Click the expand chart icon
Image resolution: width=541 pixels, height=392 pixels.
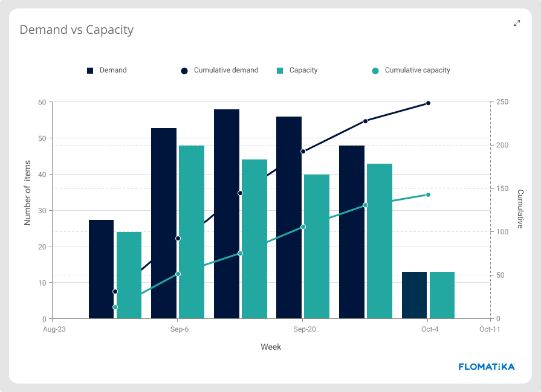point(517,24)
